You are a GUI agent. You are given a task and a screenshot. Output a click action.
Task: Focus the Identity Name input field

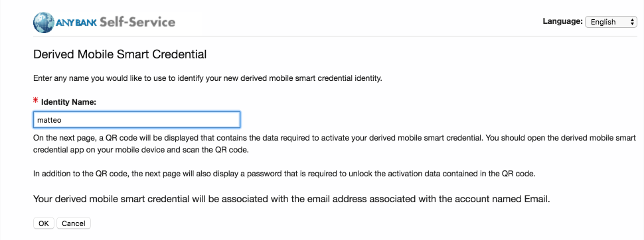(x=136, y=120)
